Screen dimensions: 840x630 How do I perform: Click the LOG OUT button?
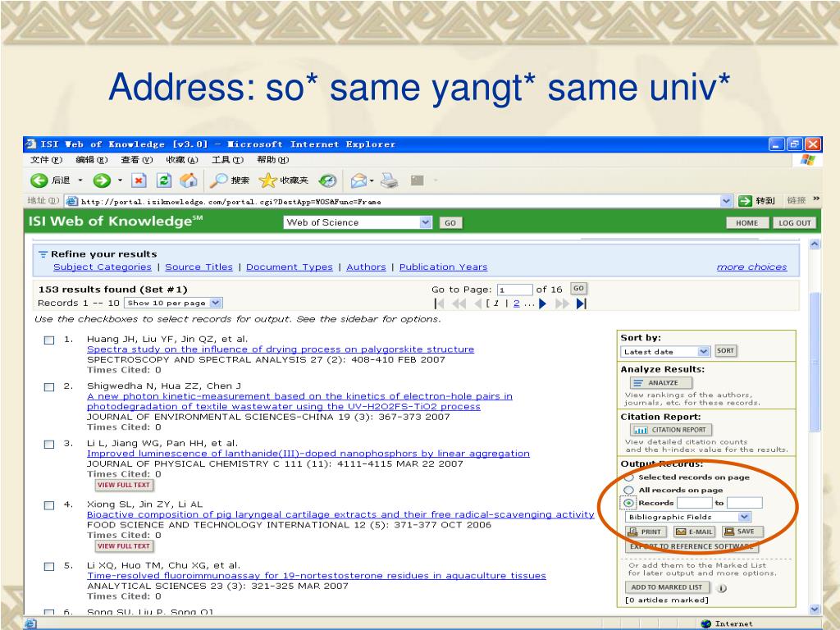pyautogui.click(x=794, y=223)
